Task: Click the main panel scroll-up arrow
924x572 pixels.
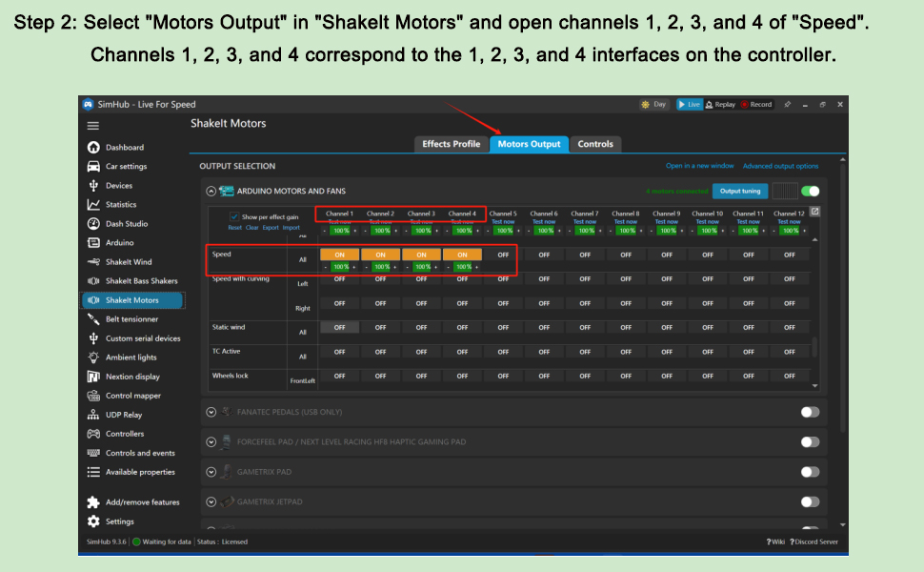Action: (843, 160)
